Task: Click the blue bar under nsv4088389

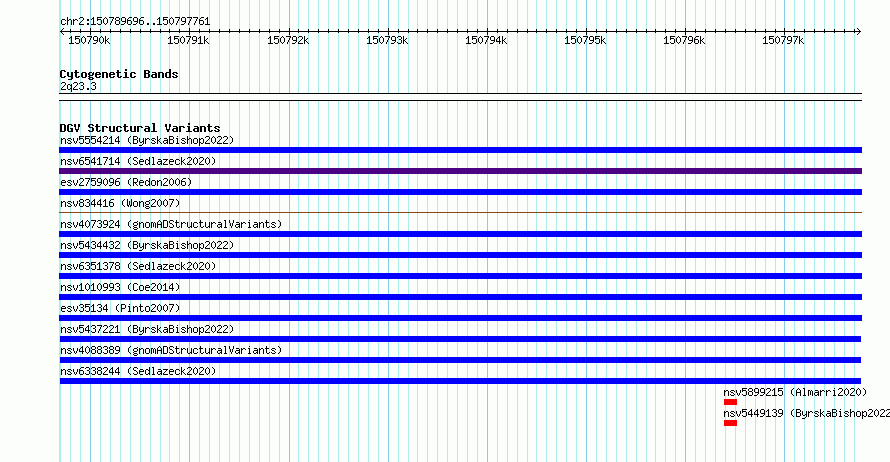Action: [x=460, y=360]
